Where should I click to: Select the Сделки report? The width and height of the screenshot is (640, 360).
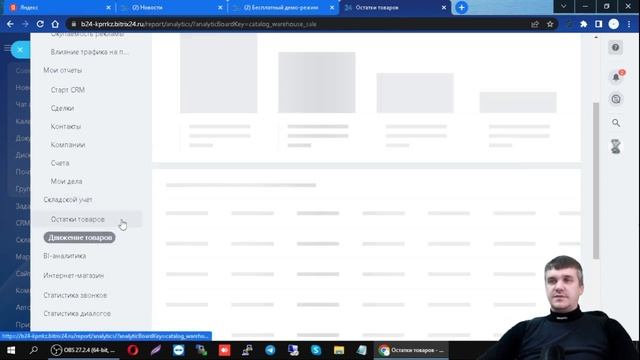tap(62, 108)
